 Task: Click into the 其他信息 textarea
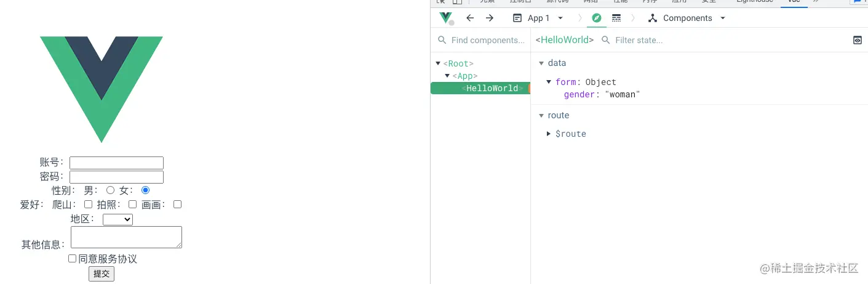point(126,237)
